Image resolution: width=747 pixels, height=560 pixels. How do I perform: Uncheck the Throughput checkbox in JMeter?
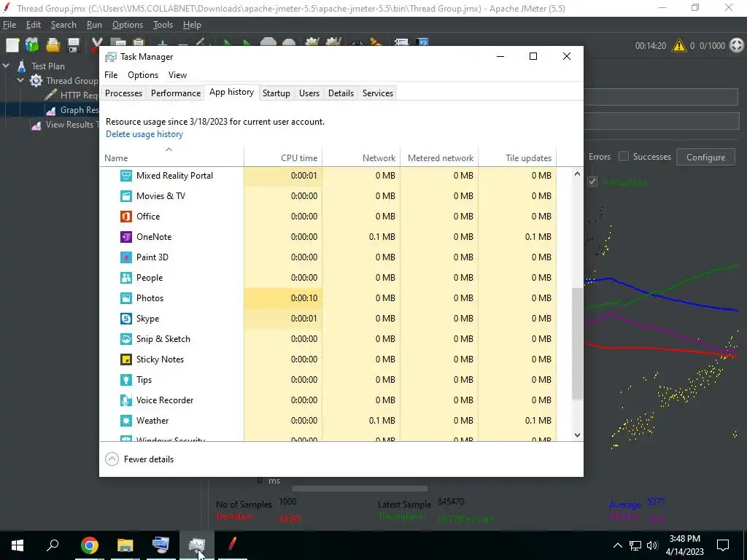pyautogui.click(x=592, y=182)
